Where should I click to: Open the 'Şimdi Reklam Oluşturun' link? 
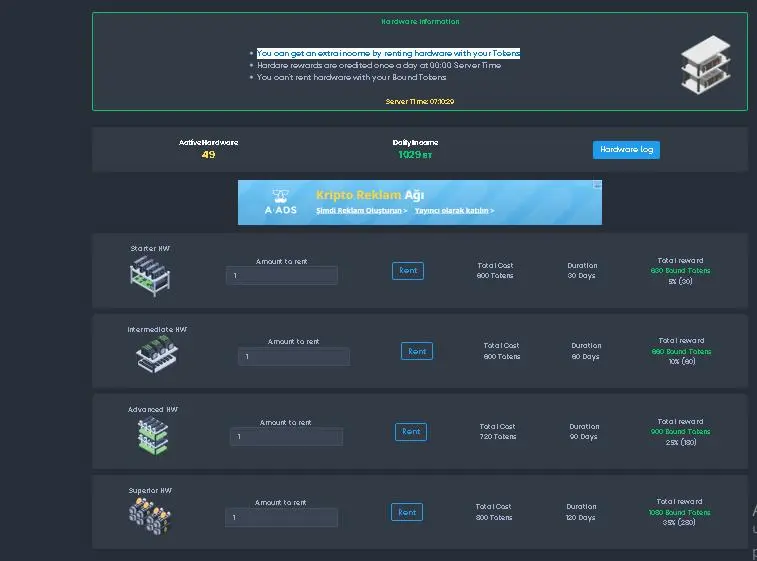(x=362, y=210)
